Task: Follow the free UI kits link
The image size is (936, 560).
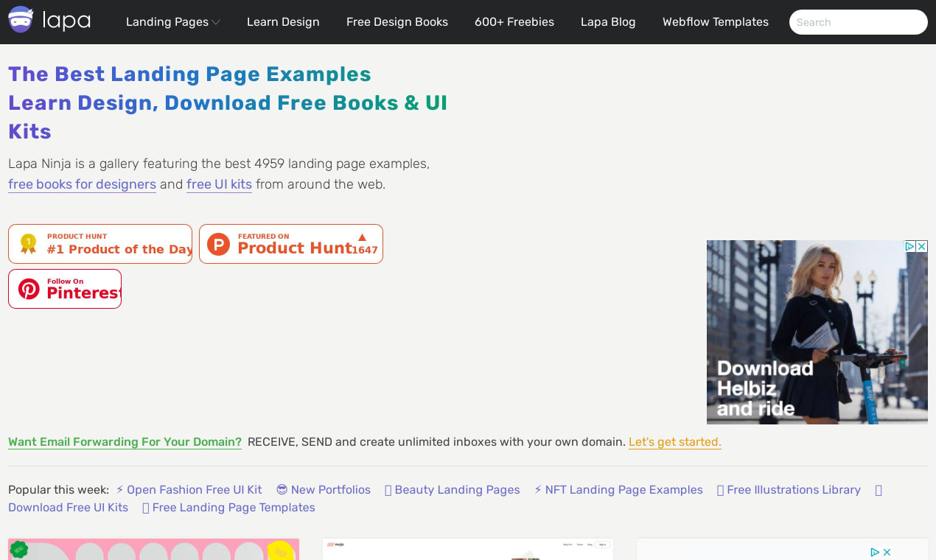Action: [219, 184]
